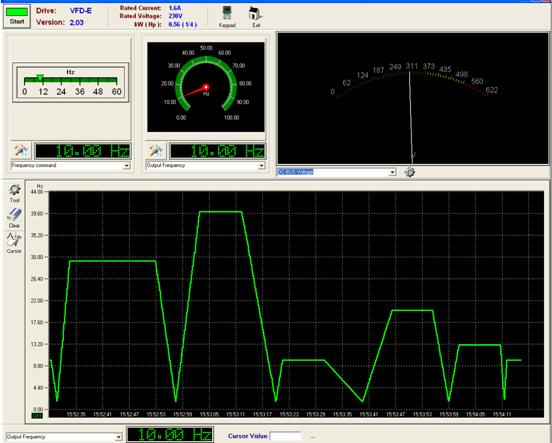
Task: Open the settings icon beside the Frequency command display
Action: pos(21,151)
